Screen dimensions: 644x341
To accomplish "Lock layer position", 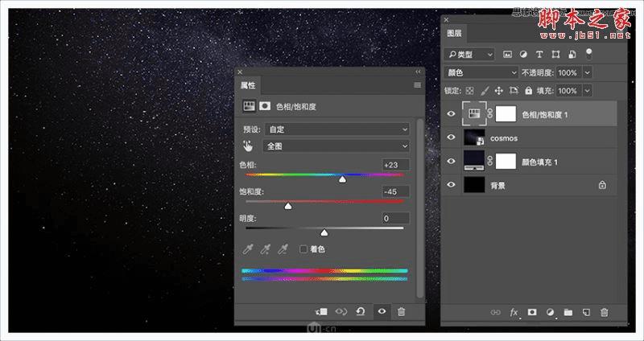I will (x=499, y=91).
